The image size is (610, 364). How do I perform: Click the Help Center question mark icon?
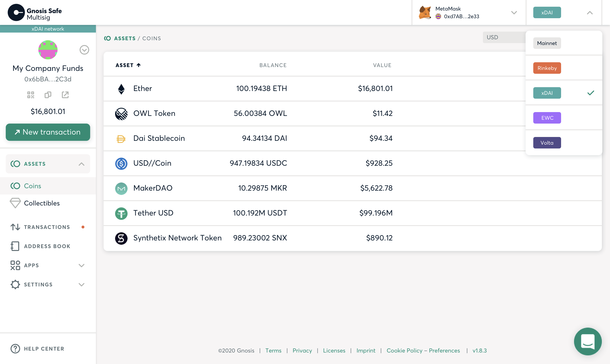click(x=15, y=349)
